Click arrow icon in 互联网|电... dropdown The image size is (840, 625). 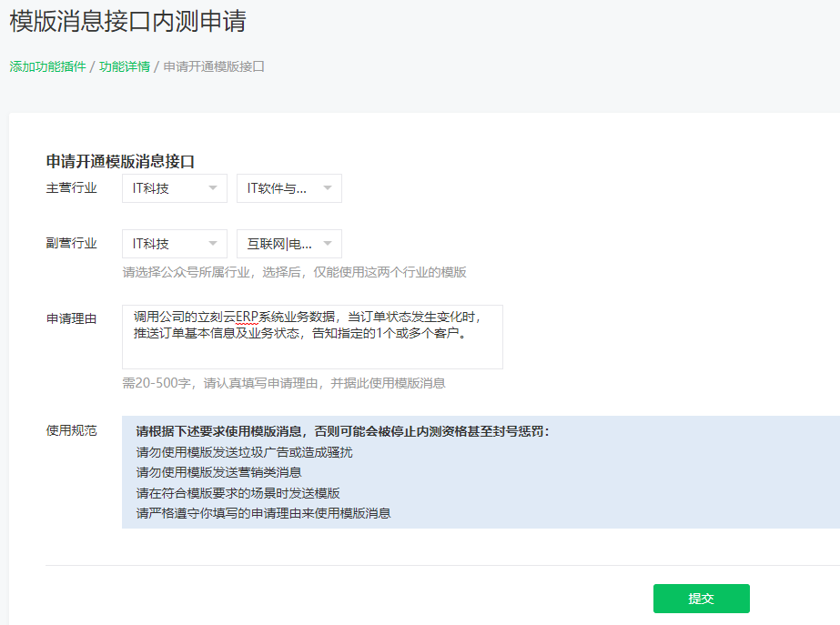tap(328, 244)
